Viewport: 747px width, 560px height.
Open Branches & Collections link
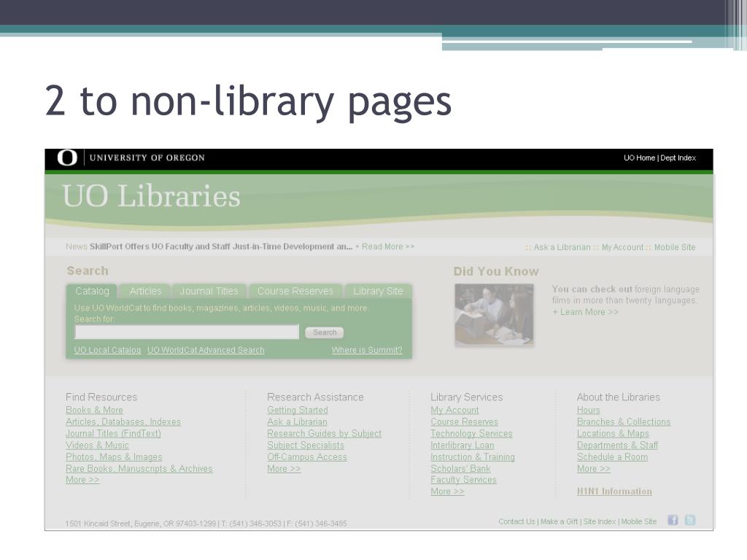624,422
